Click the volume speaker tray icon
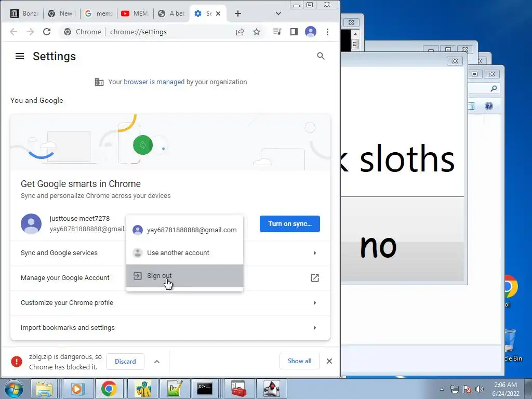Image resolution: width=532 pixels, height=399 pixels. (x=480, y=389)
